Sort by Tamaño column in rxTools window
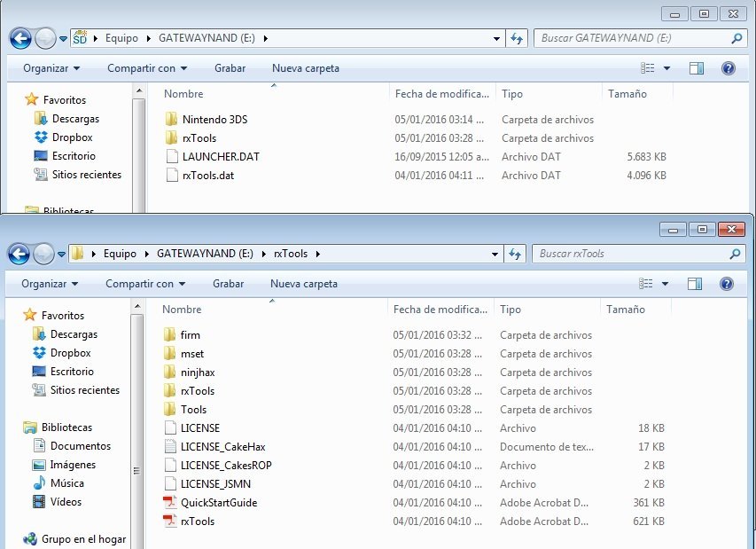This screenshot has width=756, height=549. (626, 310)
